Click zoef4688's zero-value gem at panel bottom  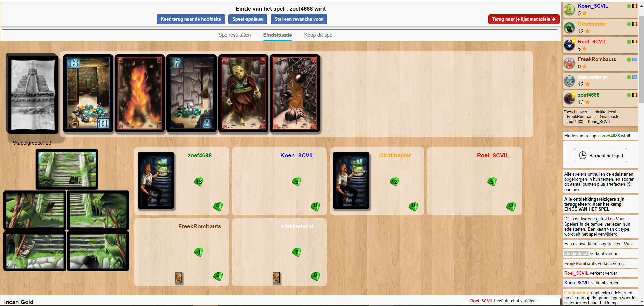218,207
